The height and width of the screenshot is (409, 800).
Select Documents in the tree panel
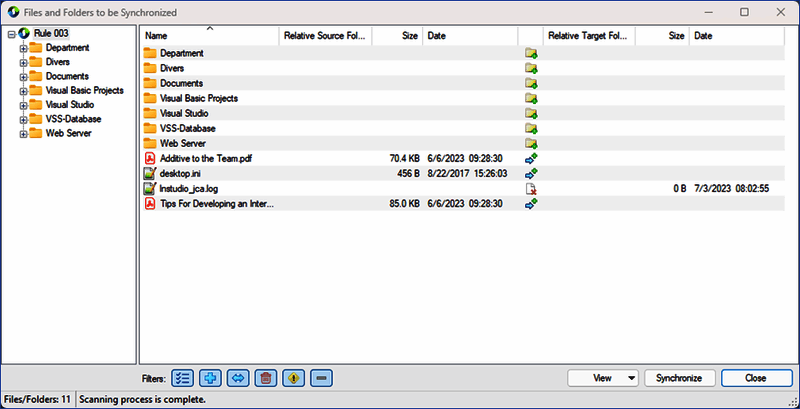tap(67, 76)
